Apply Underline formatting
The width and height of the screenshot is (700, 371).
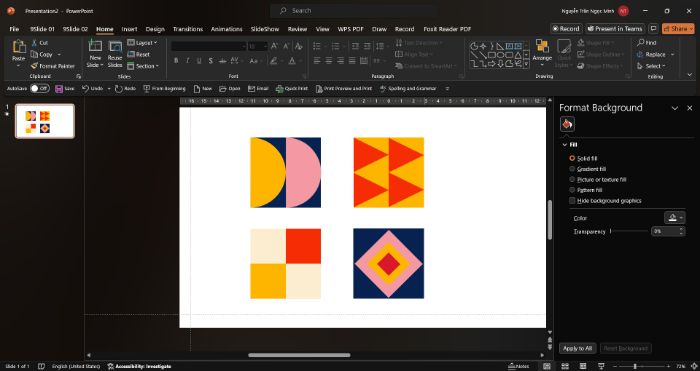pyautogui.click(x=199, y=61)
